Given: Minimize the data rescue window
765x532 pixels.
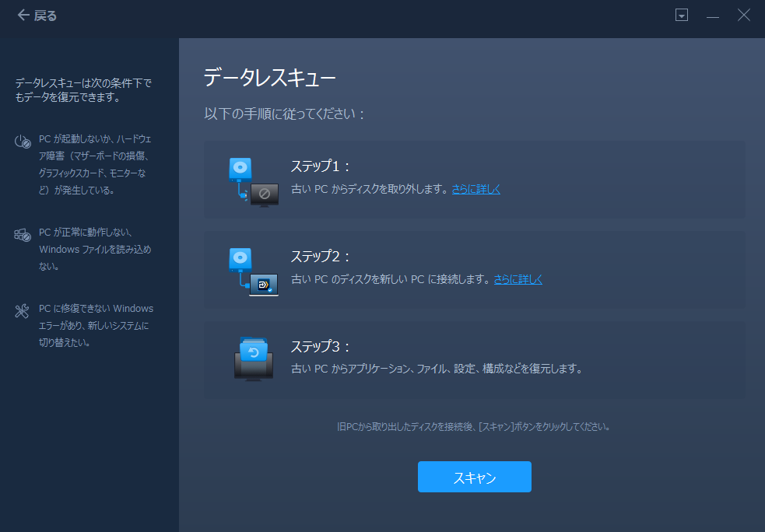Looking at the screenshot, I should point(713,16).
